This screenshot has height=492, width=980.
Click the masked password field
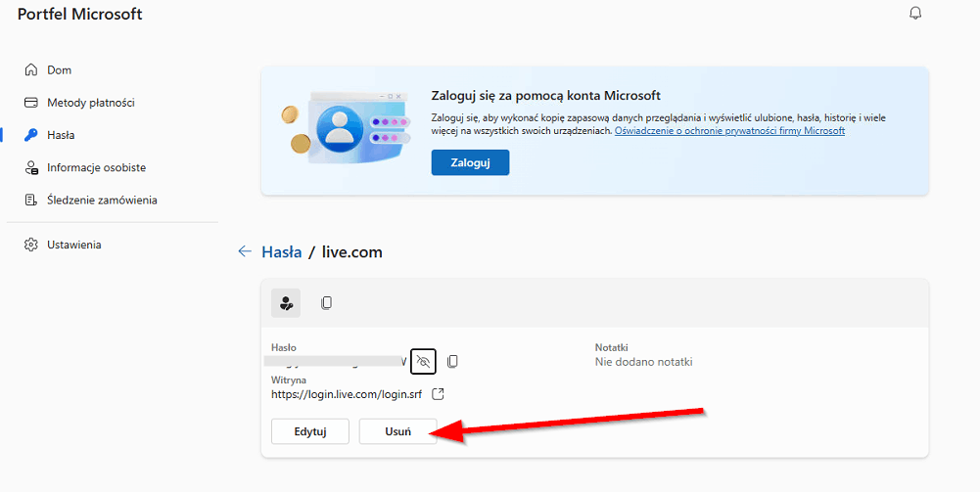coord(336,361)
